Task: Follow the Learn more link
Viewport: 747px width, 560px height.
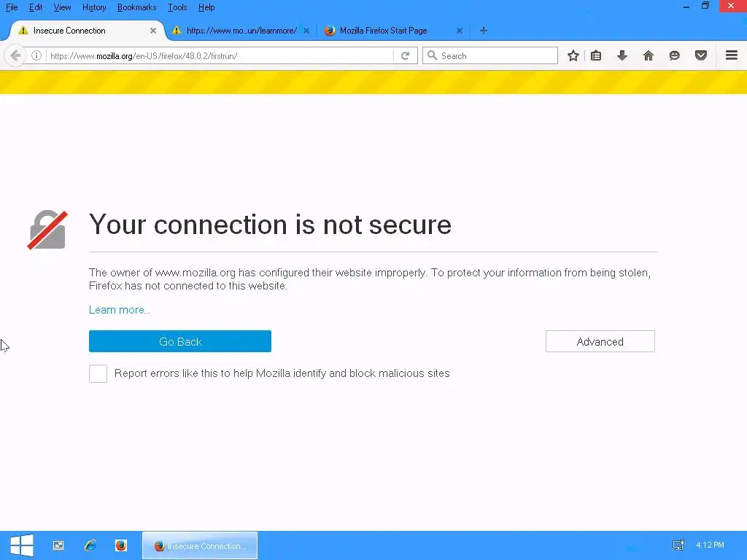Action: [120, 310]
